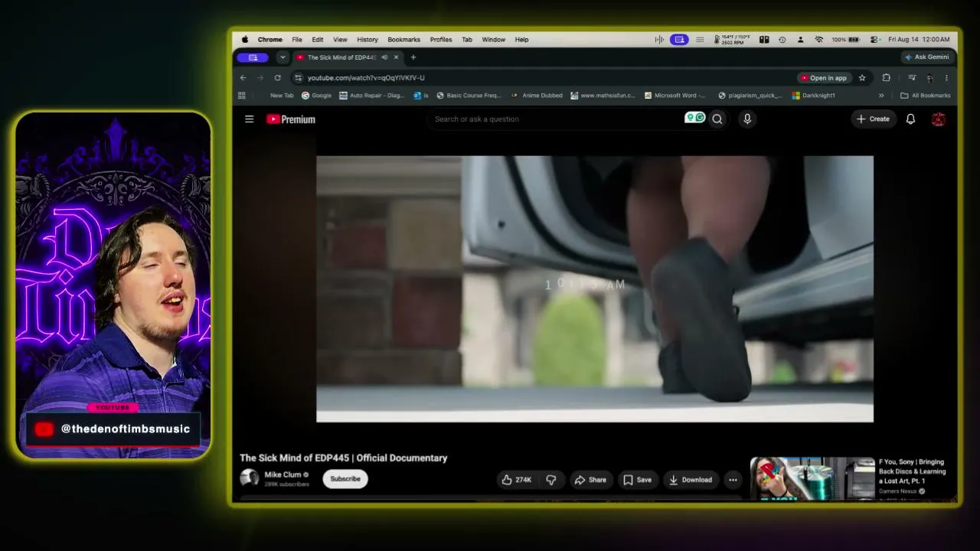Open the Microsoft Word bookmark
The height and width of the screenshot is (551, 980).
[675, 96]
